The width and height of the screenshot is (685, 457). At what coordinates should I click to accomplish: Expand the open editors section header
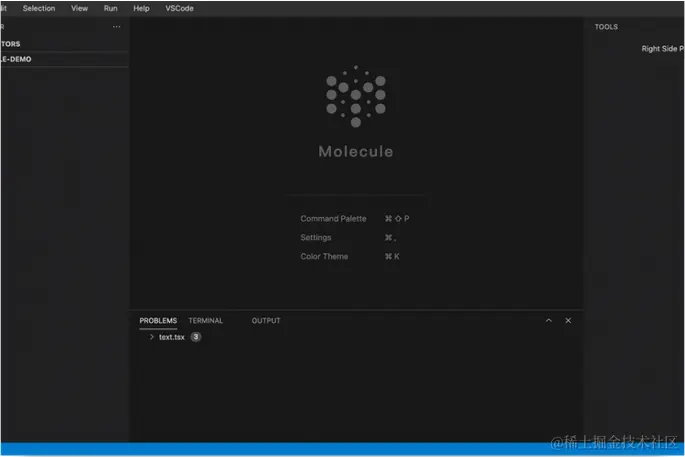64,44
